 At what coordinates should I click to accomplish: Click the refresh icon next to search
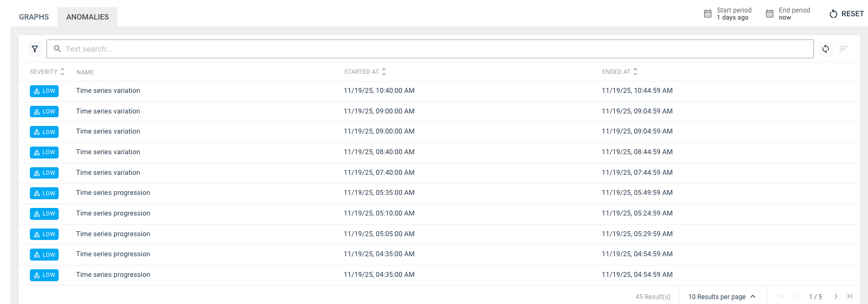click(x=825, y=49)
